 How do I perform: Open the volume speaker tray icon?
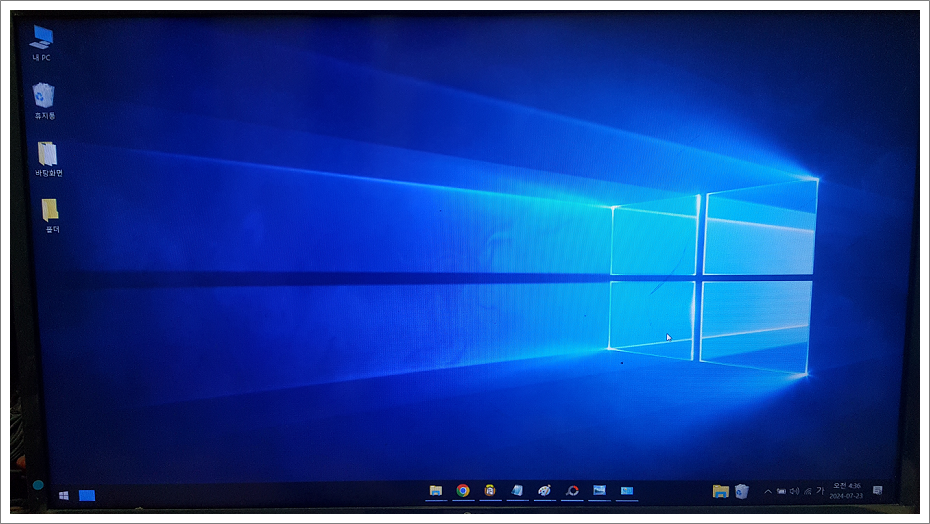tap(794, 491)
